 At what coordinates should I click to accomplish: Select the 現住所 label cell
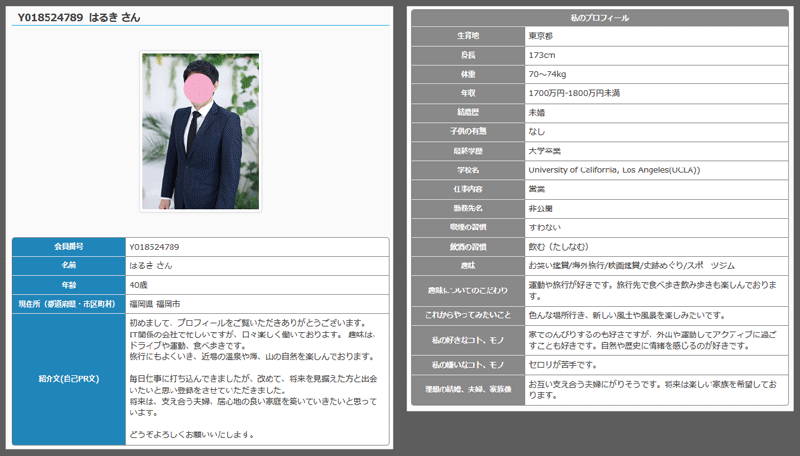coord(69,304)
